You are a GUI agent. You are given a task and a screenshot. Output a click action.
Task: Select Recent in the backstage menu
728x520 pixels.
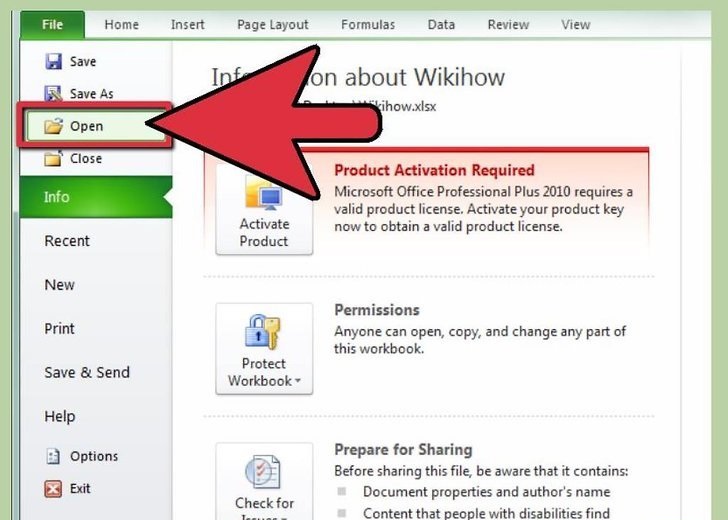click(67, 241)
